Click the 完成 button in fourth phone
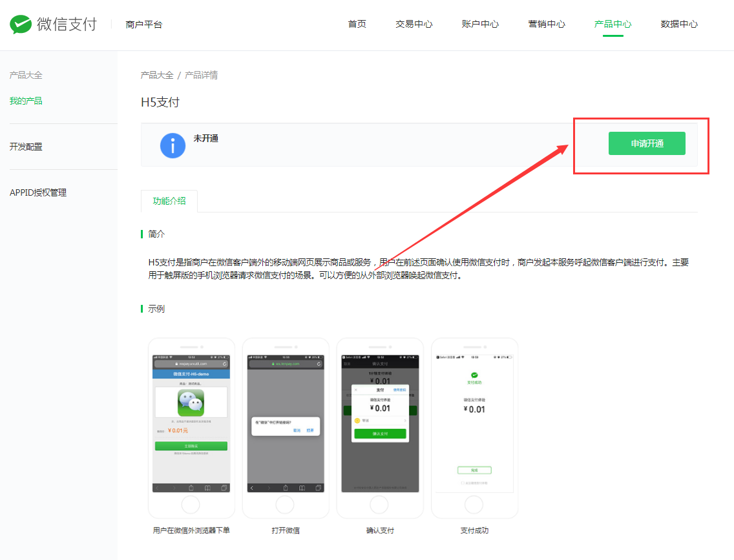The width and height of the screenshot is (734, 560). pyautogui.click(x=474, y=470)
